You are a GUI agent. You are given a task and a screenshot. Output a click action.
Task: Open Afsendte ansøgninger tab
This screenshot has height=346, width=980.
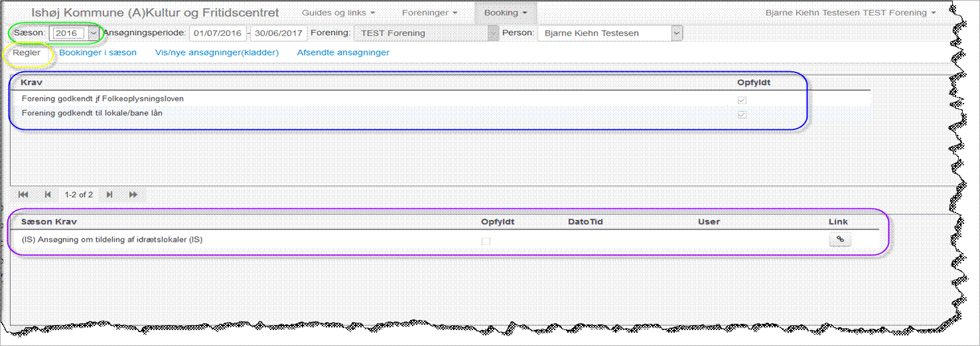343,52
